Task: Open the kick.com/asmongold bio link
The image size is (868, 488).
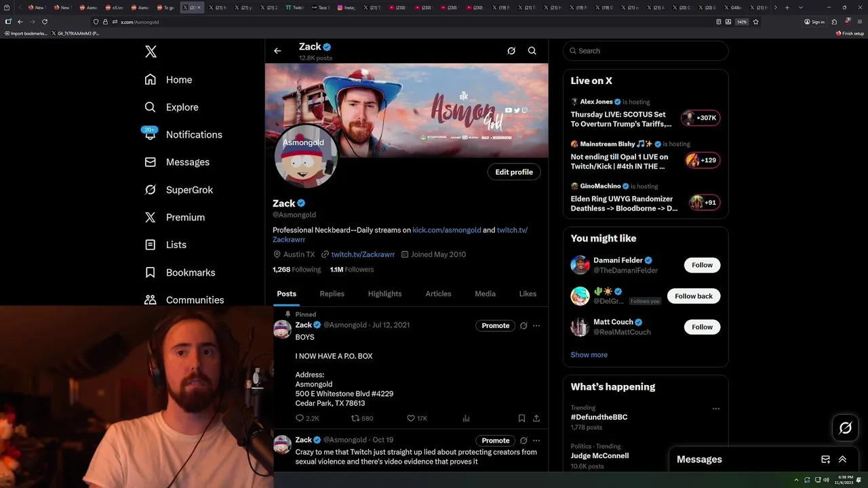Action: click(447, 230)
